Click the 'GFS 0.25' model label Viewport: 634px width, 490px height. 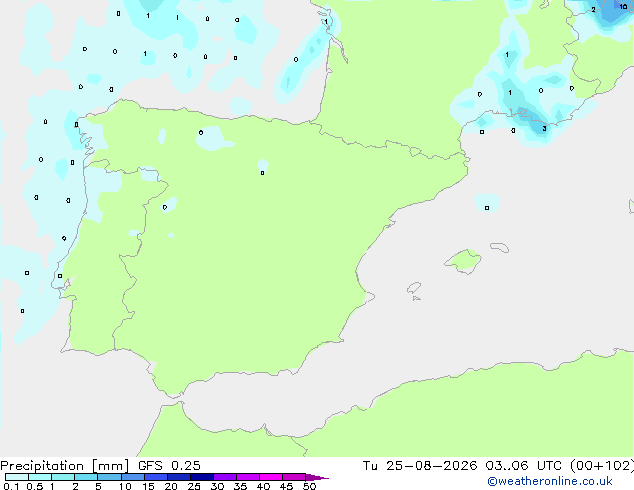click(169, 466)
